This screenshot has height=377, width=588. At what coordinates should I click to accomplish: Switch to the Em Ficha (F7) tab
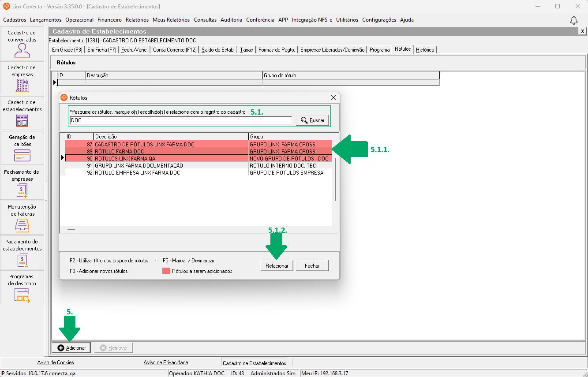pyautogui.click(x=102, y=50)
